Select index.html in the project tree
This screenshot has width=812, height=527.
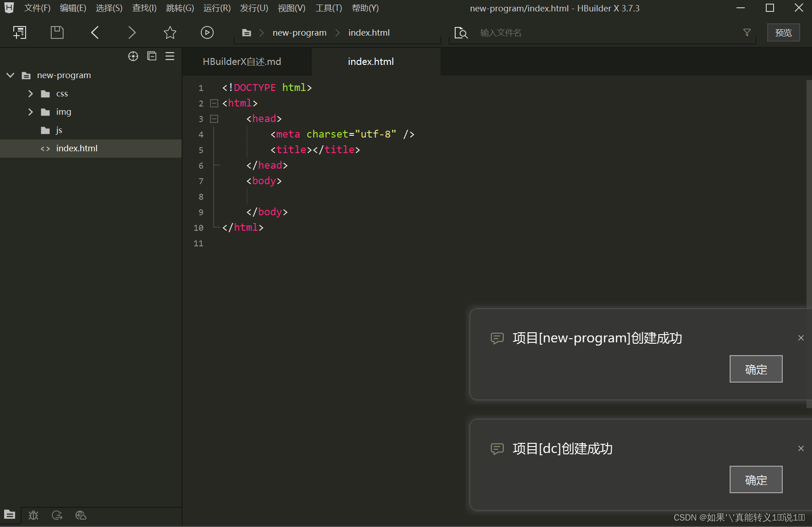coord(91,149)
